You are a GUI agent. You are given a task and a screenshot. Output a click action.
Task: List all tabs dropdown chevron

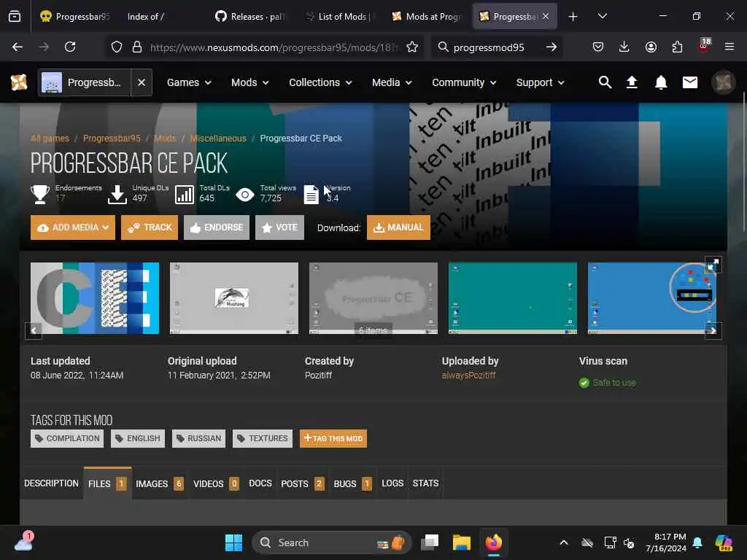coord(602,17)
